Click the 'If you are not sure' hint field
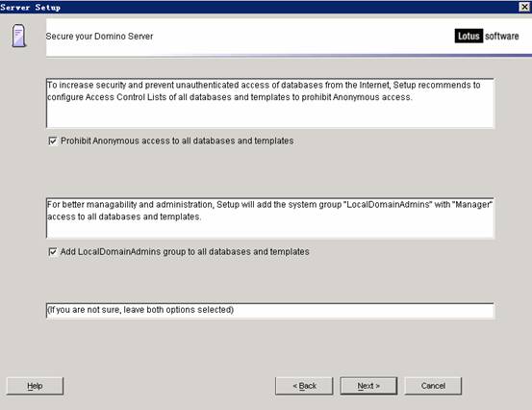Screen dimensions: 532x410 tap(270, 311)
